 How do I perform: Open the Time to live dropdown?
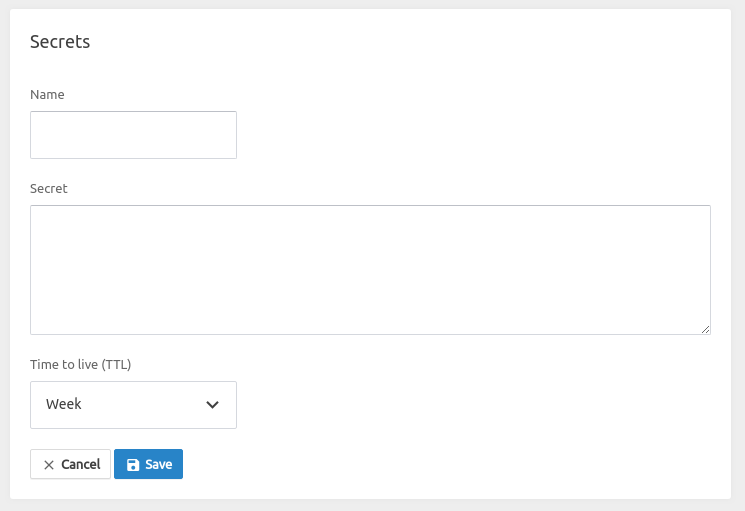pyautogui.click(x=134, y=405)
